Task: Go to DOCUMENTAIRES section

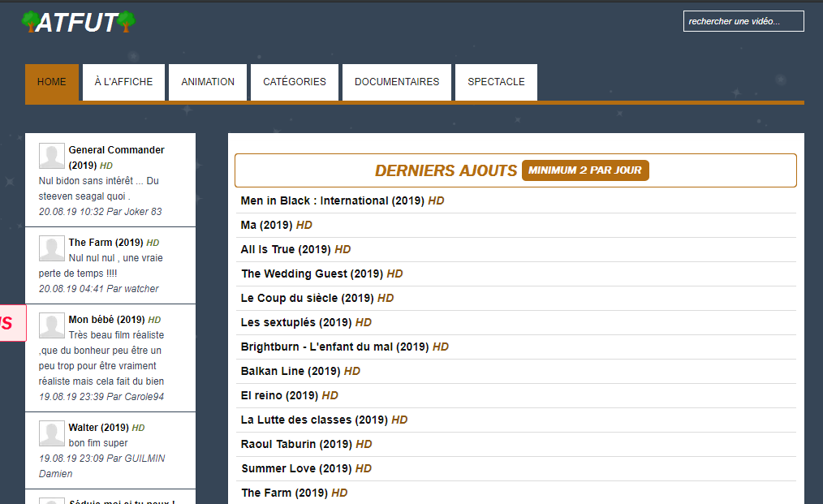Action: (x=397, y=82)
